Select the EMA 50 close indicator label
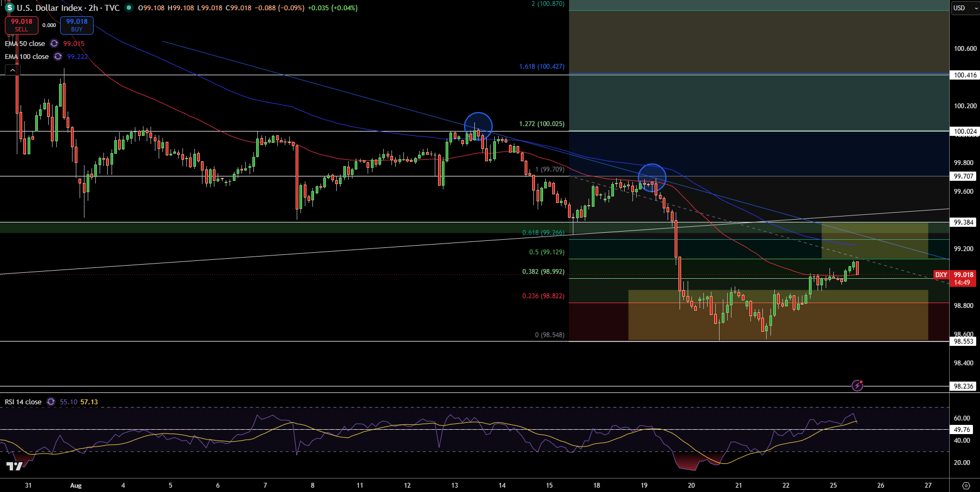Image resolution: width=980 pixels, height=492 pixels. click(x=25, y=43)
